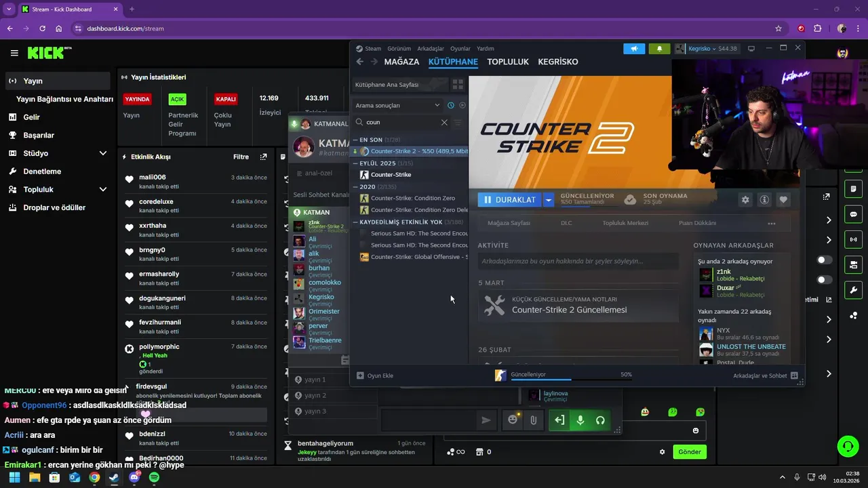
Task: Click the attachment paperclip in Steam chat
Action: 534,420
